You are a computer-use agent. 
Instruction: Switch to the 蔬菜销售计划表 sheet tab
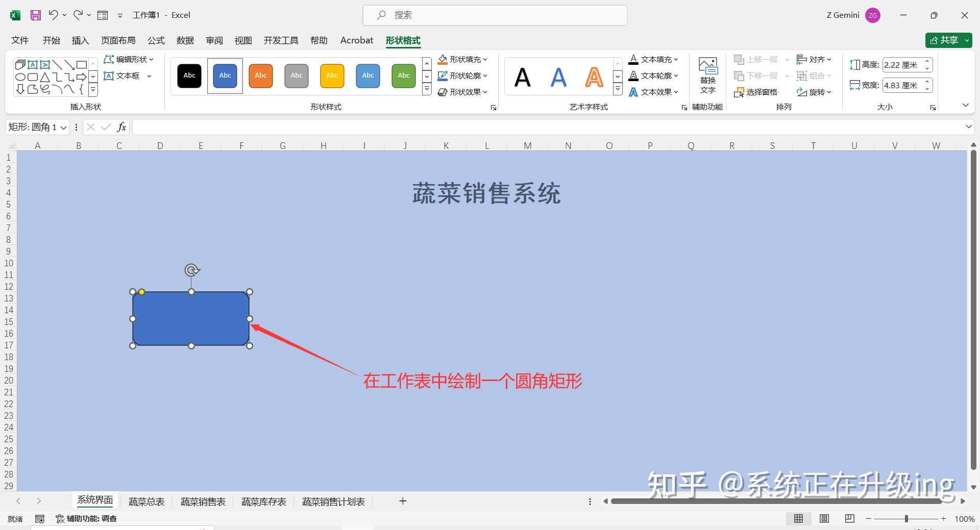(333, 502)
